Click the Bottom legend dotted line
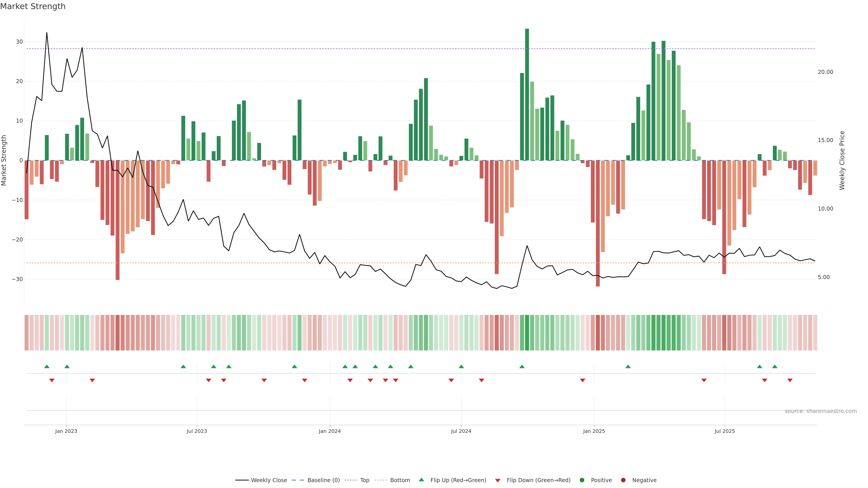 click(x=380, y=480)
